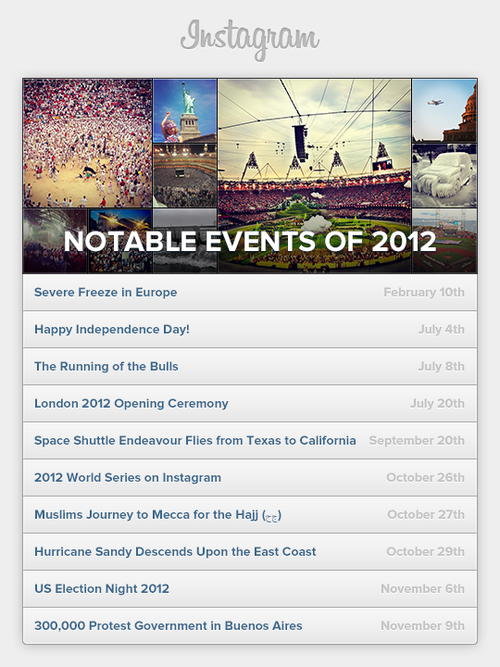Click the Mecca Kaaba crowd photo
This screenshot has height=667, width=500.
(x=185, y=176)
